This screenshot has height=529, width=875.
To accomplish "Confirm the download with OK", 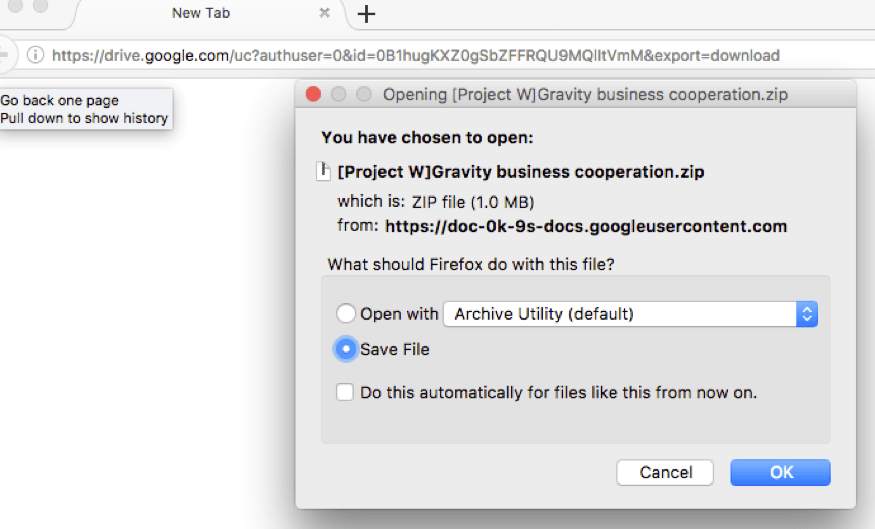I will coord(780,472).
